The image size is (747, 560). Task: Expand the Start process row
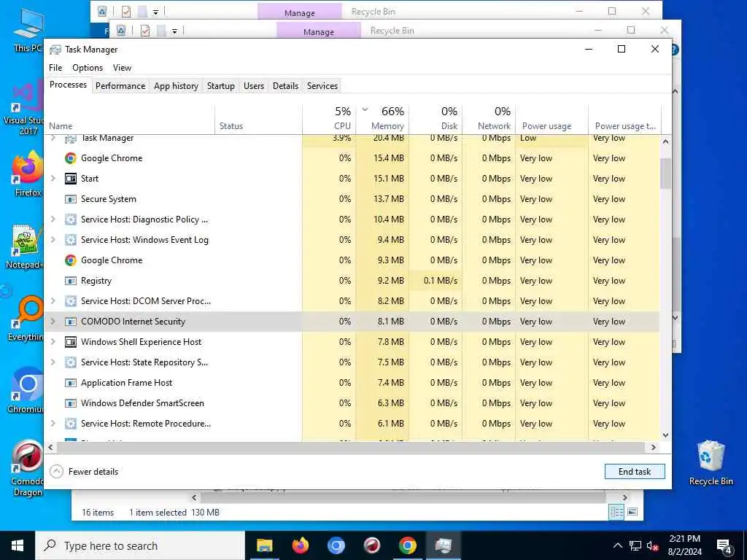click(x=53, y=179)
